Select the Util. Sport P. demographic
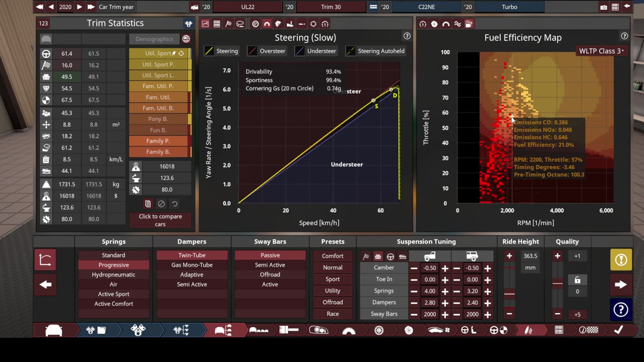 (158, 64)
